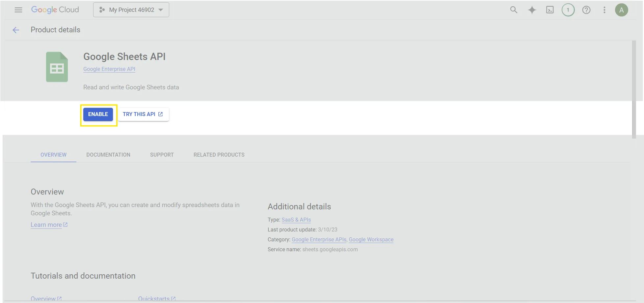Click the Try This API button
The image size is (644, 303).
143,114
